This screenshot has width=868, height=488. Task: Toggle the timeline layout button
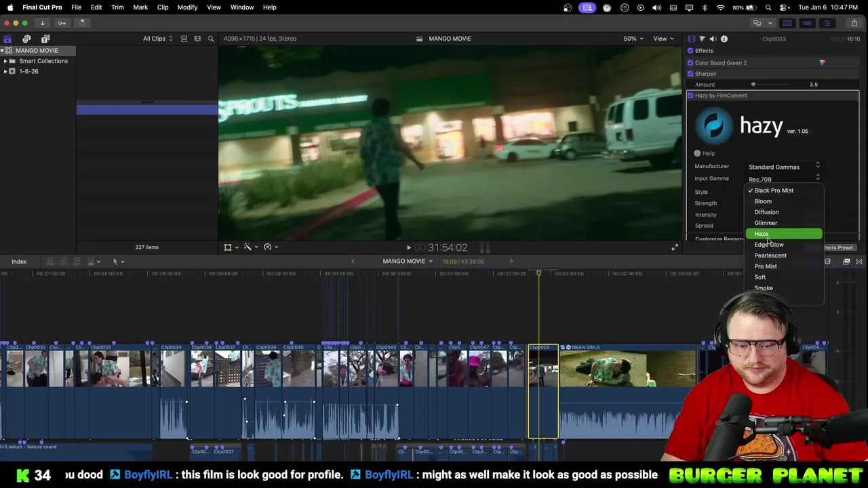click(x=807, y=23)
